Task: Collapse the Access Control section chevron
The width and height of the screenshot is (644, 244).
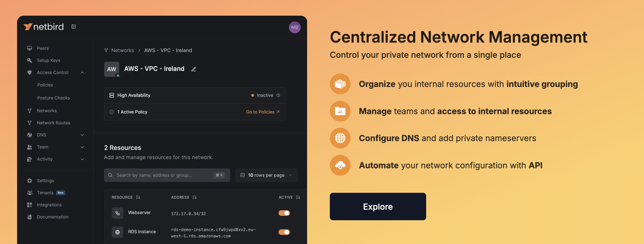Action: pos(82,73)
